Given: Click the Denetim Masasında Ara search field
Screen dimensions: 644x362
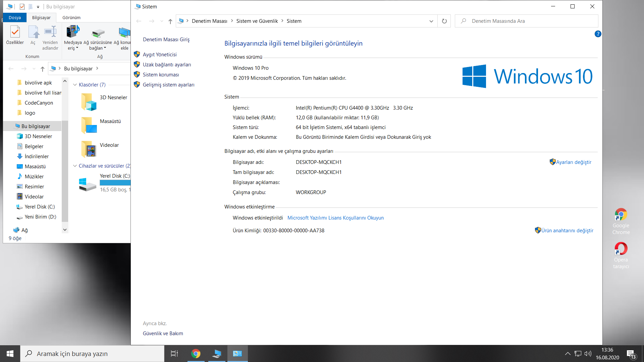Looking at the screenshot, I should point(527,21).
